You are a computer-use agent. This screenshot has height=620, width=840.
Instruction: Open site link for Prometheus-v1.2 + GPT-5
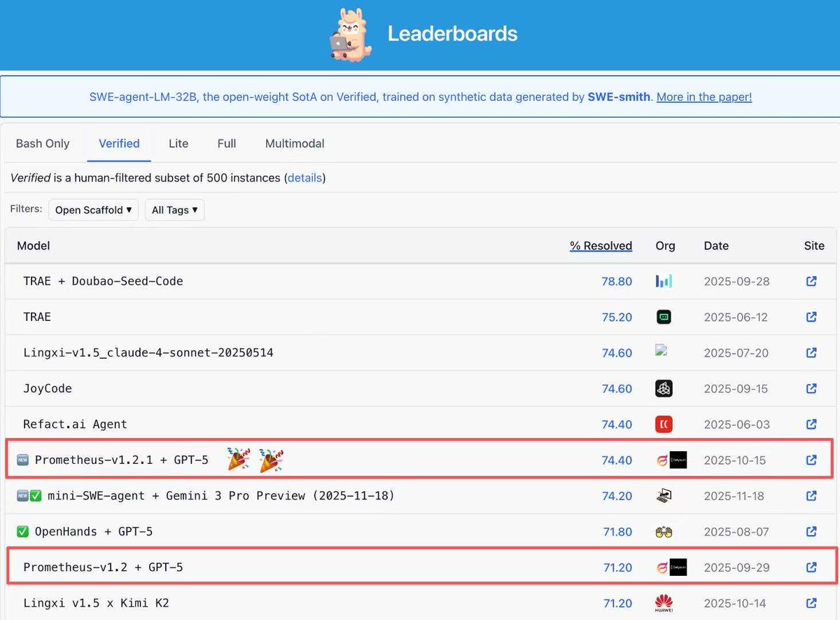811,567
